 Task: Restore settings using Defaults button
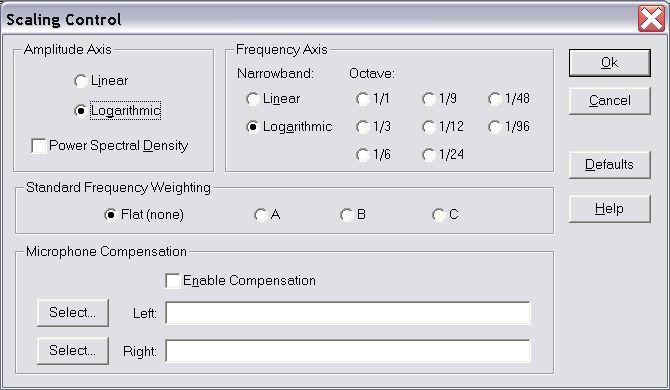[x=610, y=165]
